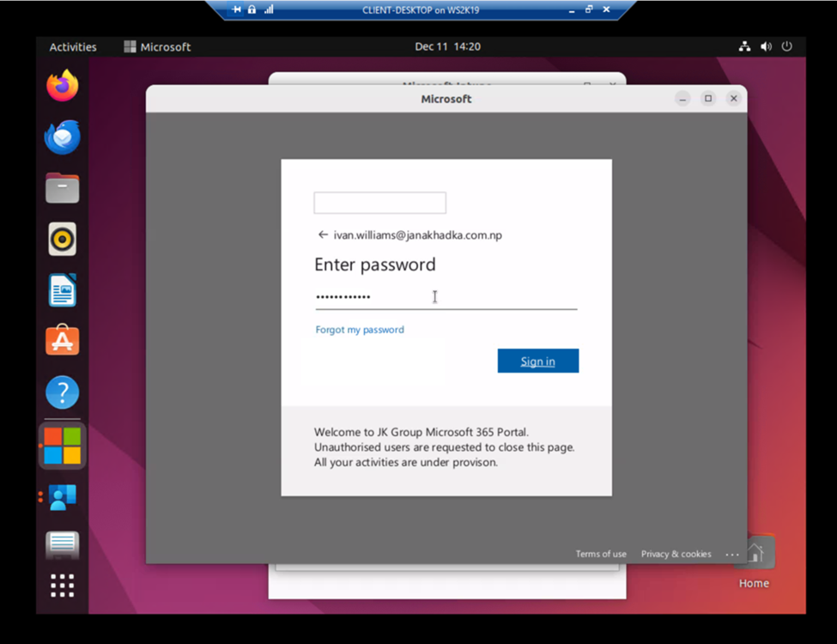Open the Terms of use link
The height and width of the screenshot is (644, 837).
tap(601, 554)
